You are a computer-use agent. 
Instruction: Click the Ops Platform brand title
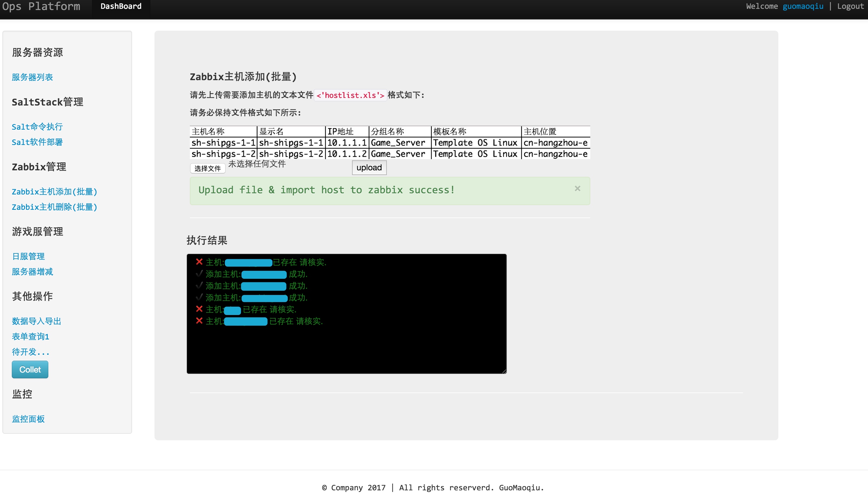click(41, 6)
